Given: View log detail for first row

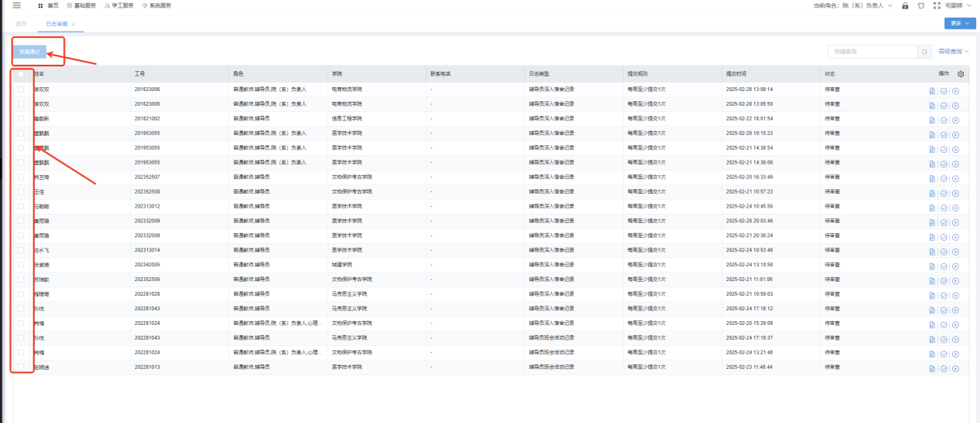Looking at the screenshot, I should [932, 90].
